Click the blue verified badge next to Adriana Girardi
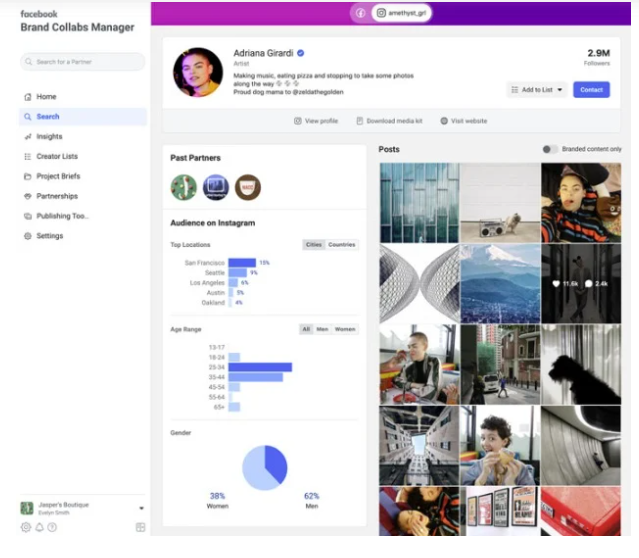This screenshot has height=558, width=639. coord(301,53)
